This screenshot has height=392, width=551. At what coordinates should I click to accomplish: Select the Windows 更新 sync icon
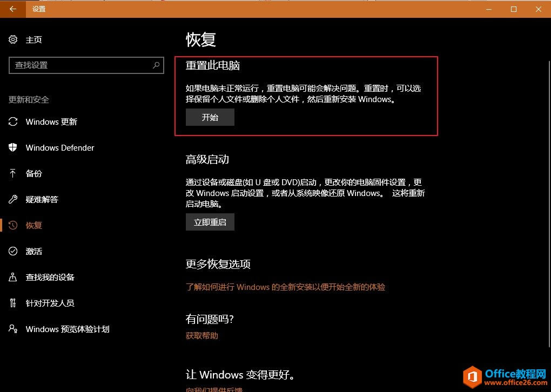coord(13,121)
